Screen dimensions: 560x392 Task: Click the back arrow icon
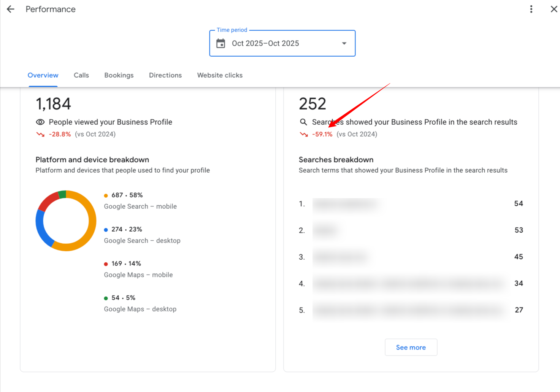coord(10,9)
